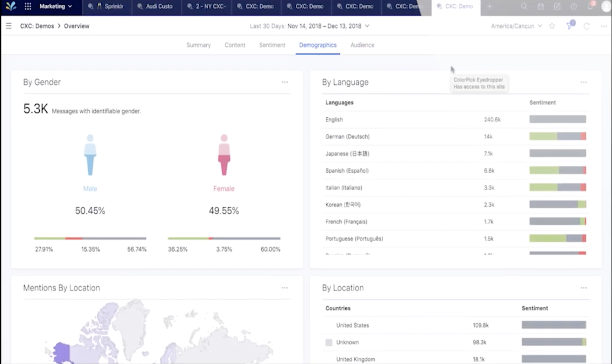Mark dashboard as favorite with star
The image size is (612, 364).
[552, 26]
